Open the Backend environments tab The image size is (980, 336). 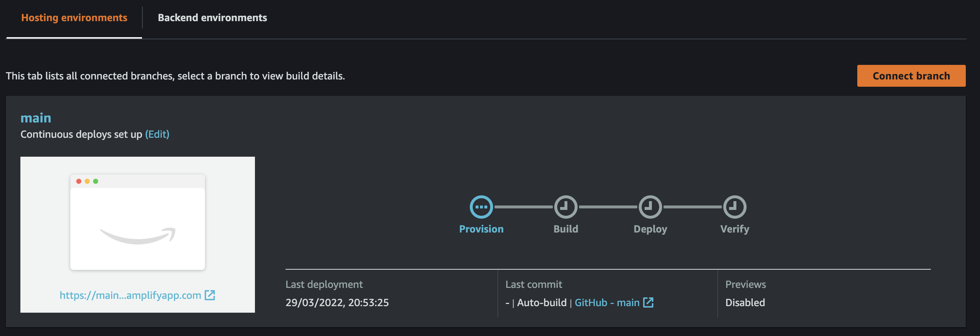212,17
